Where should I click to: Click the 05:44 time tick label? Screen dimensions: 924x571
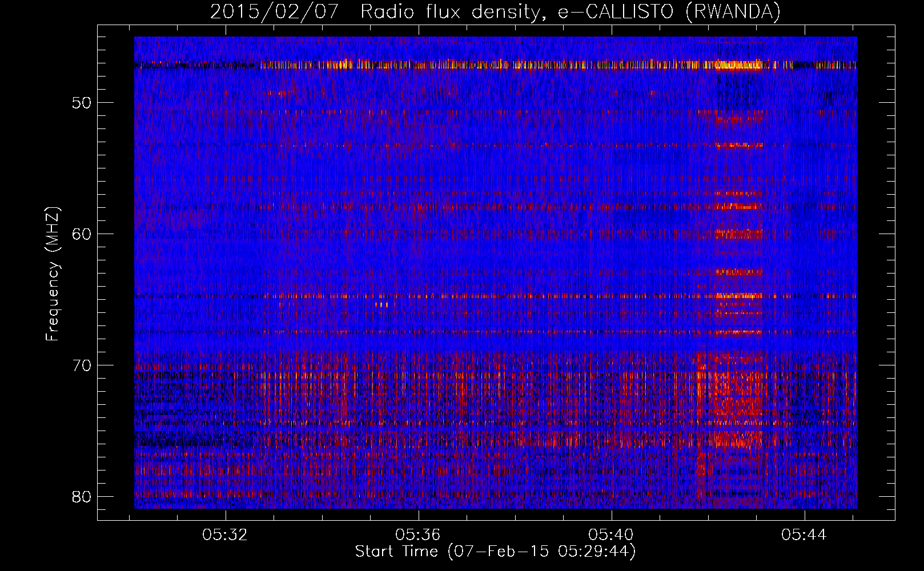805,535
